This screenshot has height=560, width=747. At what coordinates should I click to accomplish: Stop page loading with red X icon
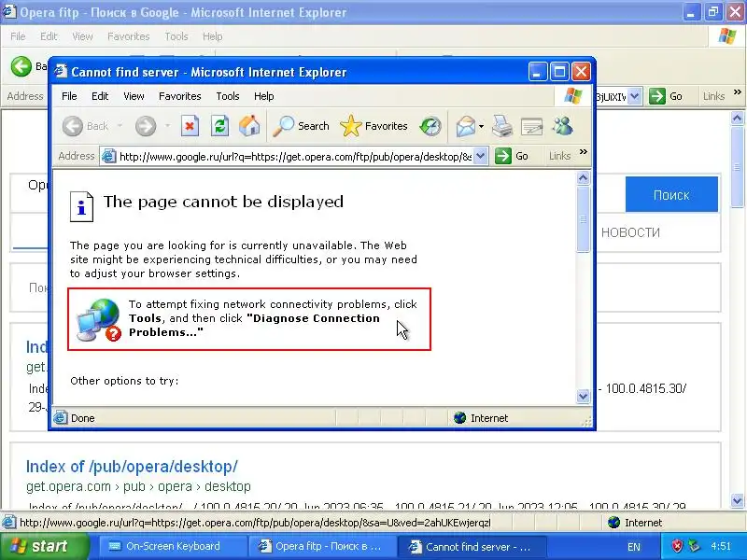(190, 126)
